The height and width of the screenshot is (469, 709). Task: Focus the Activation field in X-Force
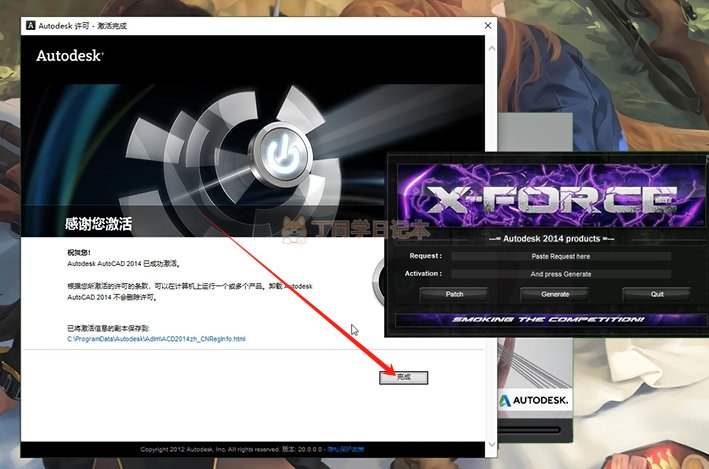[561, 274]
